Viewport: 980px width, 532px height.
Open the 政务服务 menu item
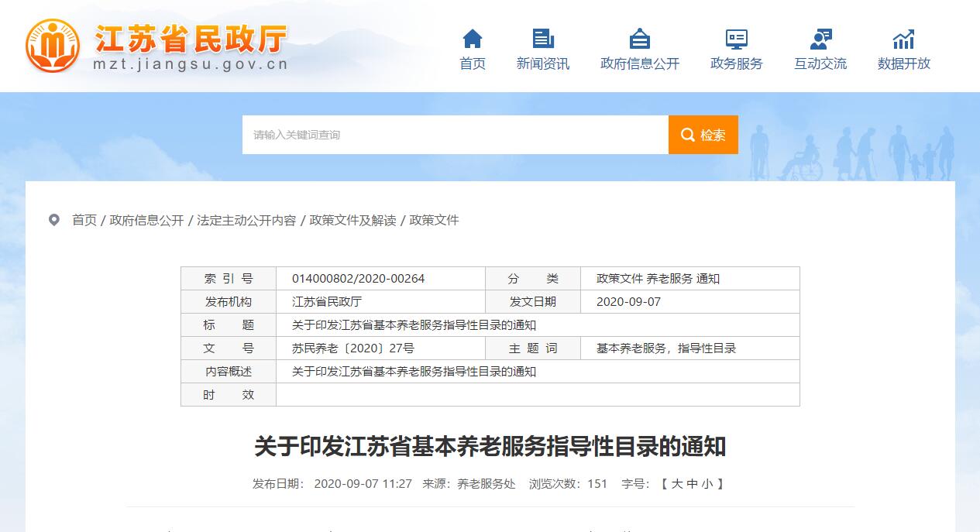[736, 64]
